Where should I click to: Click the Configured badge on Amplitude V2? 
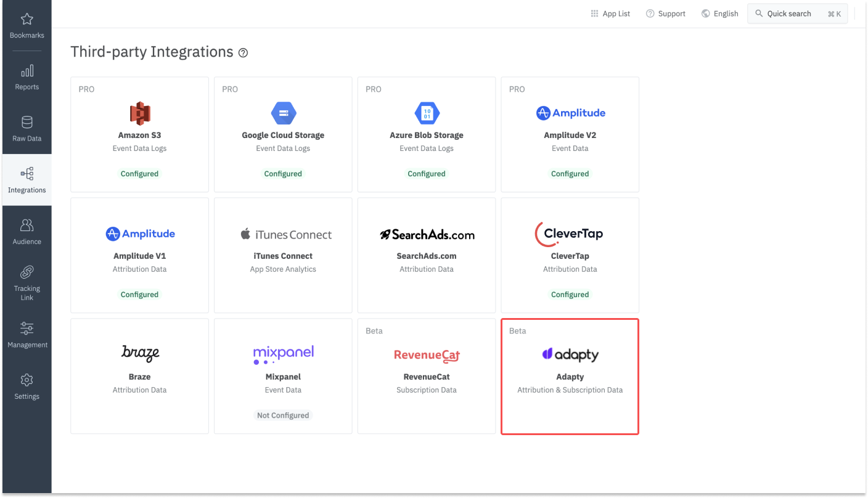click(570, 174)
